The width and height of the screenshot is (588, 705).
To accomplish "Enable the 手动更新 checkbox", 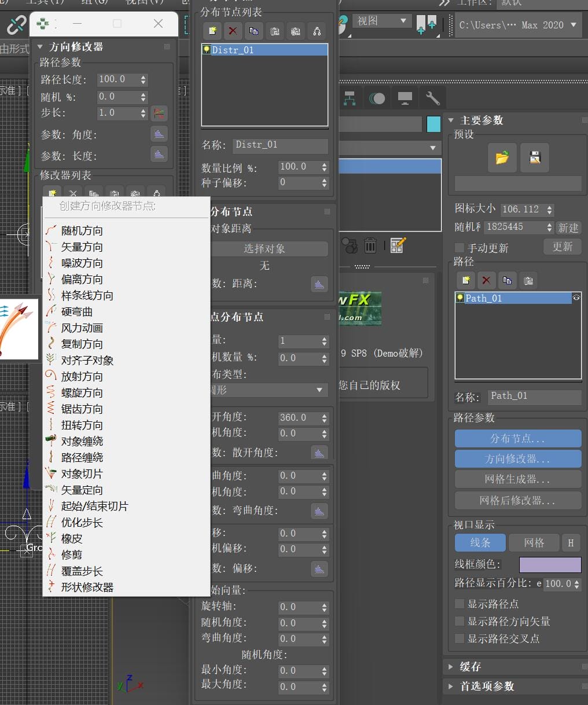I will click(460, 248).
